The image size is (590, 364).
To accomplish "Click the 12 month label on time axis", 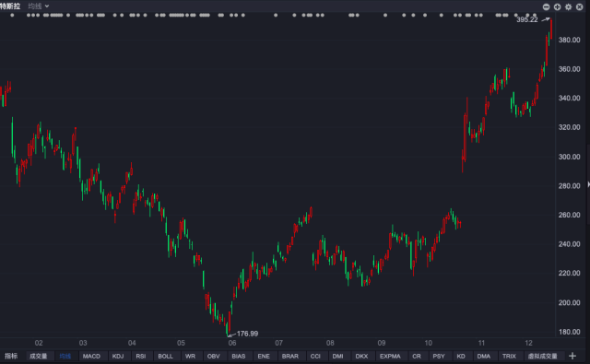I will [528, 343].
